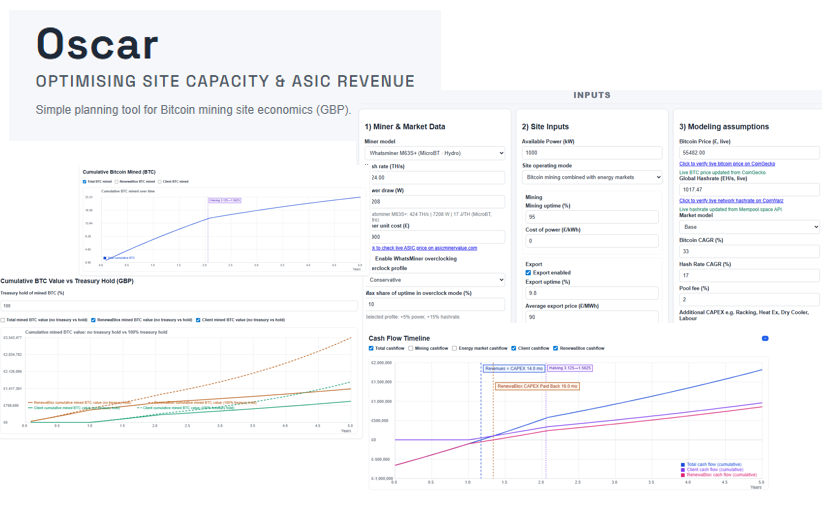Open the link to verify bitcoin price on CoinGecko
The image size is (828, 507).
coord(727,164)
